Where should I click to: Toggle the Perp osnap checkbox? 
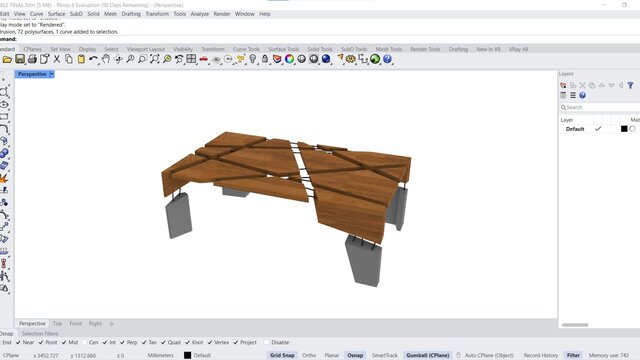pyautogui.click(x=122, y=342)
